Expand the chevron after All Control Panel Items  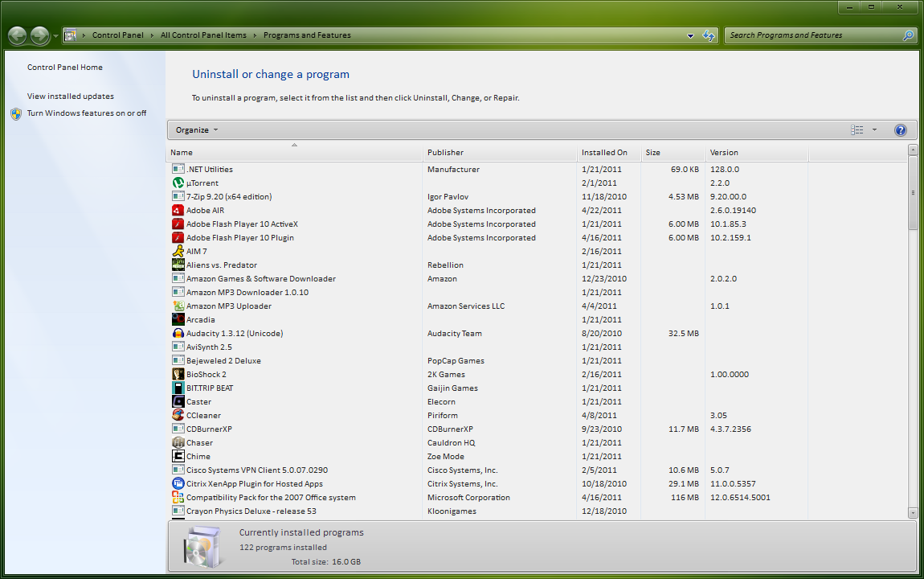pos(256,35)
